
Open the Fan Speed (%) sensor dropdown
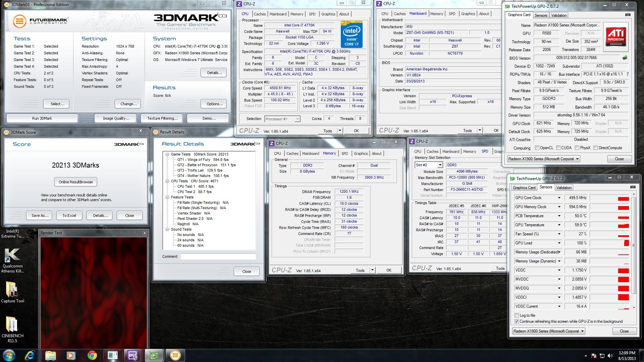(x=559, y=234)
